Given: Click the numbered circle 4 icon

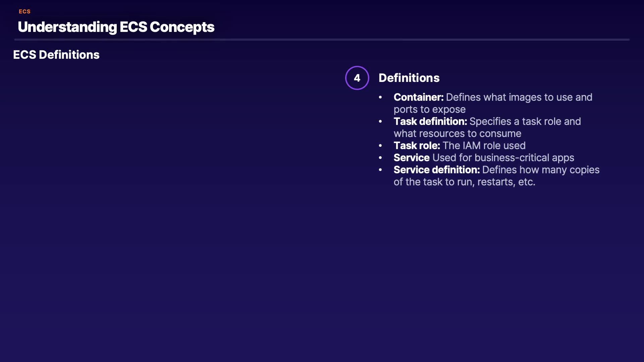Looking at the screenshot, I should [x=357, y=78].
